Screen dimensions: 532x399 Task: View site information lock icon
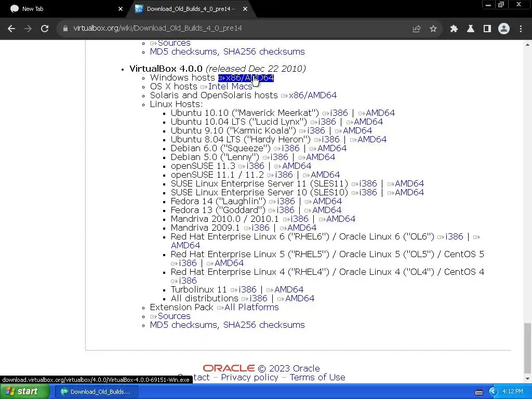point(65,29)
